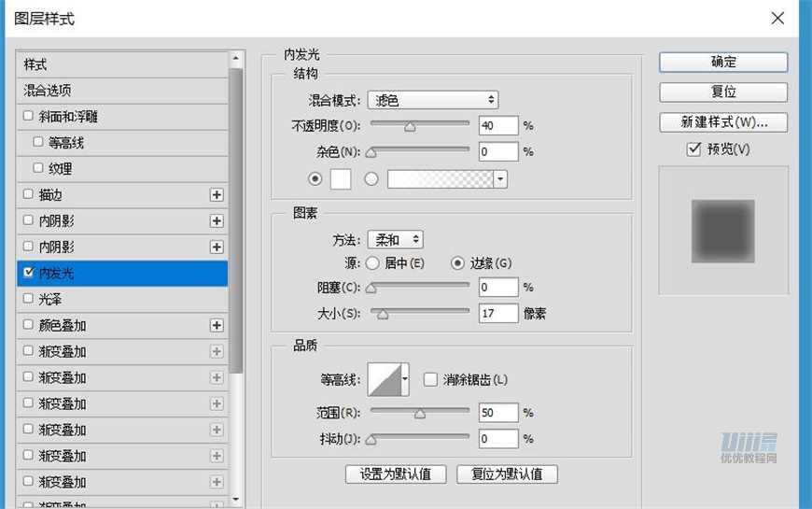Screen dimensions: 812x509
Task: Enable the 斜面和浮雕 checkbox
Action: (29, 116)
